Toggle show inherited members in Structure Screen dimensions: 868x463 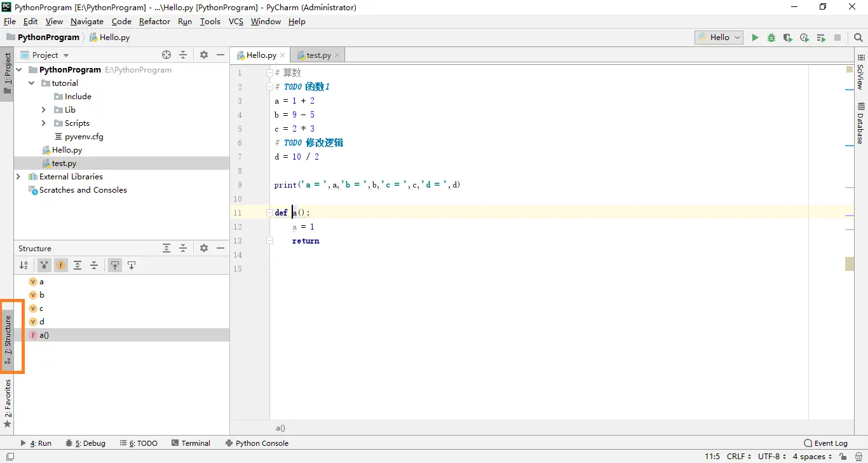coord(44,265)
